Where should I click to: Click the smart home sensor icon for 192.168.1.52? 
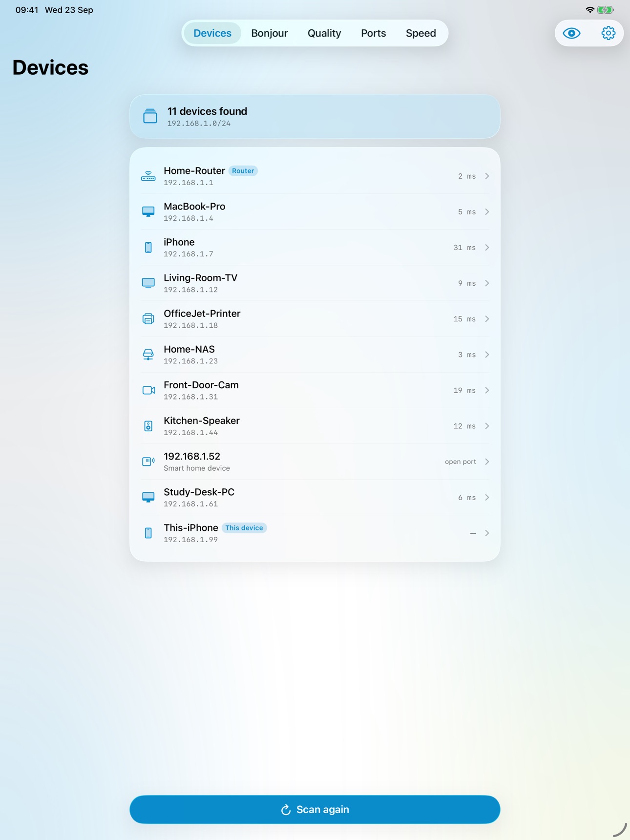[148, 462]
